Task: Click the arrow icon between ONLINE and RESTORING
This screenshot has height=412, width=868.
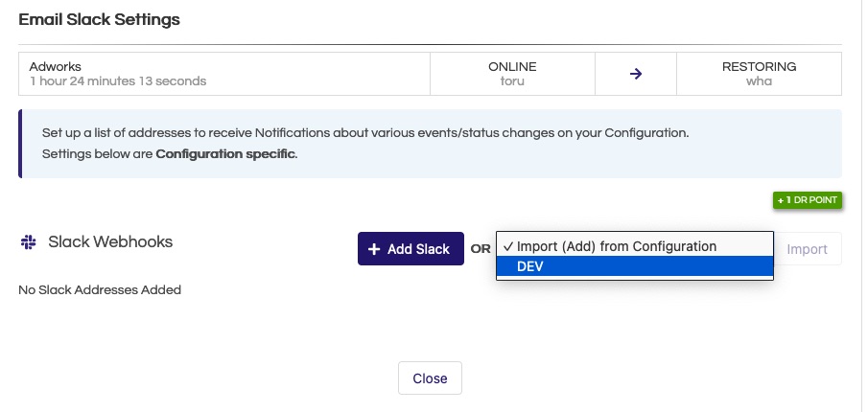Action: [636, 74]
